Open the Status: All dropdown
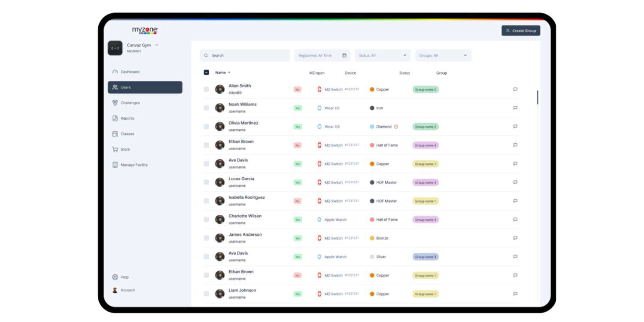The image size is (644, 322). click(x=382, y=55)
